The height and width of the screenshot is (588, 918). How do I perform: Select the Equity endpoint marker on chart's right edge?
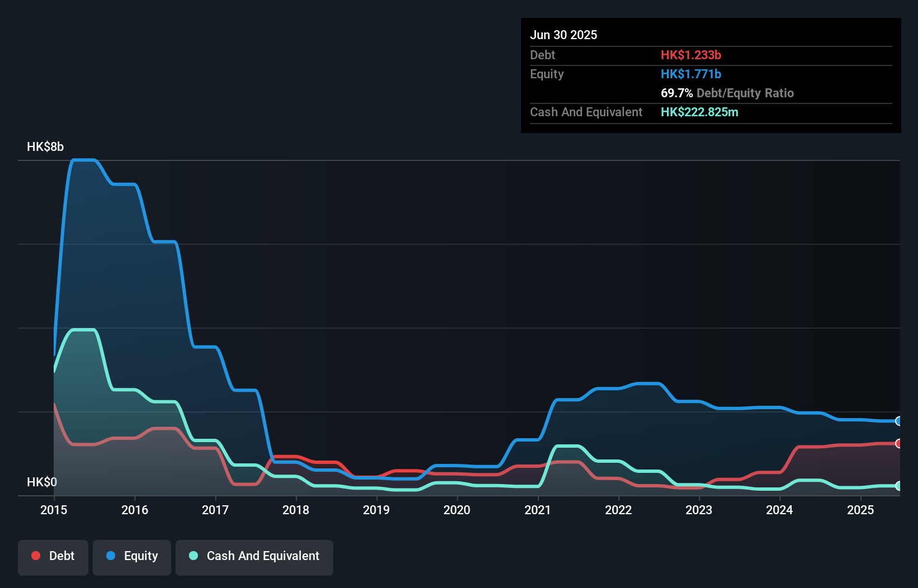click(x=898, y=421)
